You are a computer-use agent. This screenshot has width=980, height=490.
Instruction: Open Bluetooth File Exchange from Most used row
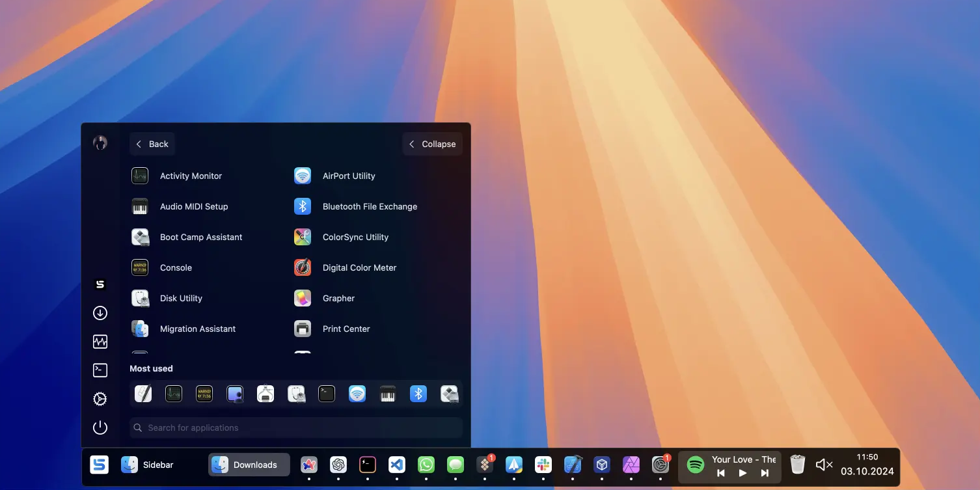[x=418, y=393]
